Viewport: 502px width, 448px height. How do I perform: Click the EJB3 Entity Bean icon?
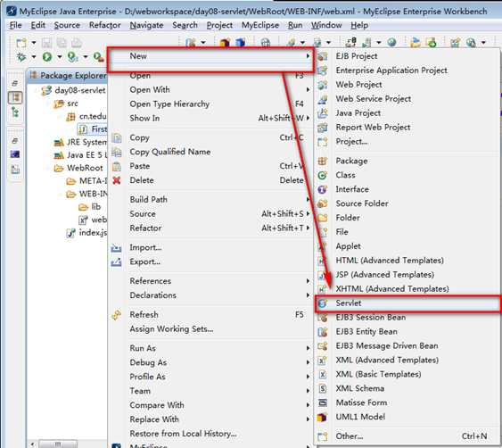323,332
